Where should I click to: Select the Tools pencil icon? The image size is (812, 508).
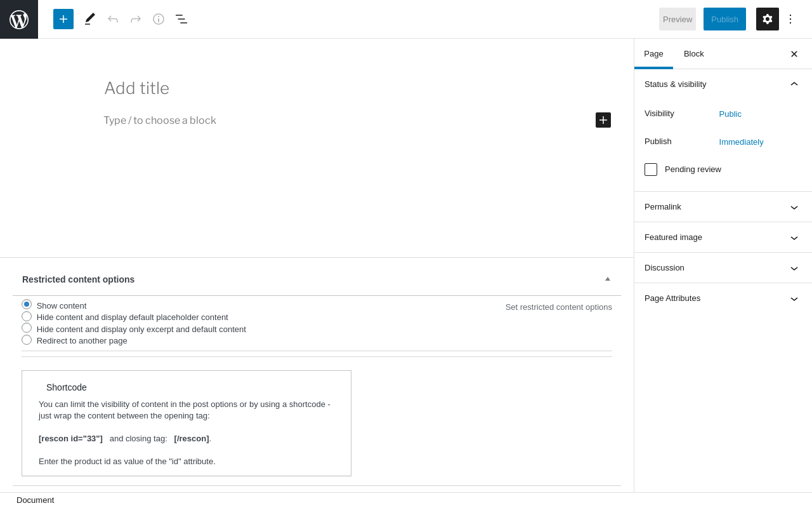(x=90, y=19)
